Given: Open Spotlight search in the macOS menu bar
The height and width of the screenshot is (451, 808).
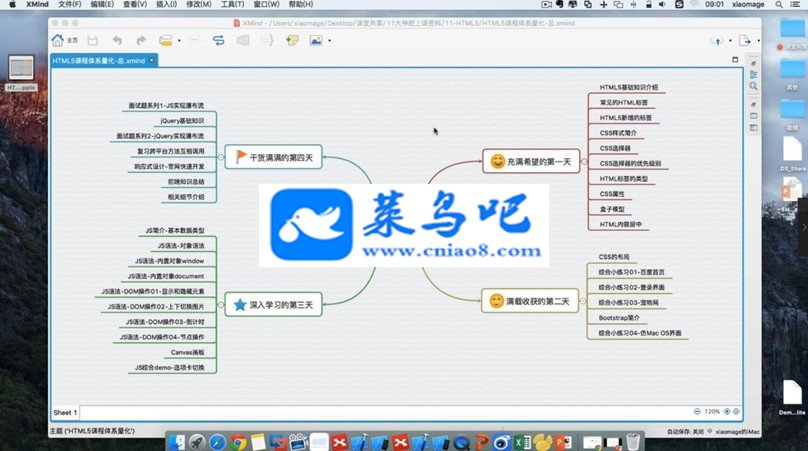Looking at the screenshot, I should tap(779, 4).
